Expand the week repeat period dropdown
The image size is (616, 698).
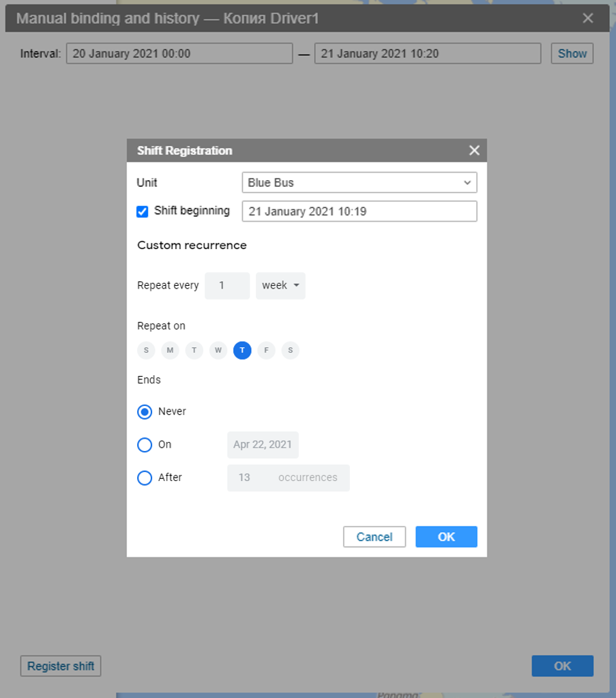click(280, 286)
